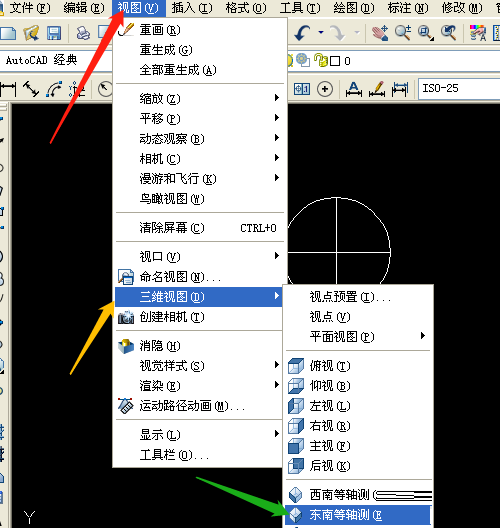Viewport: 500px width, 528px height.
Task: Open the 工具(T) menu
Action: (x=300, y=7)
